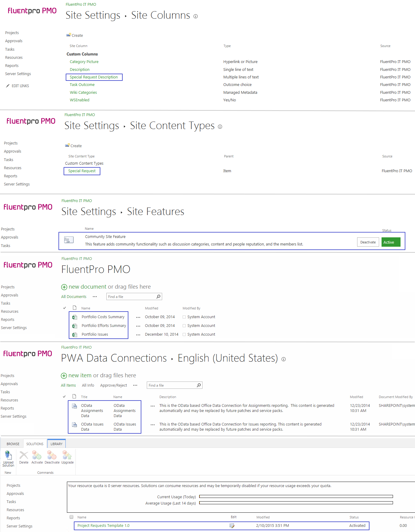
Task: Open ellipsis menu for Portfolio Efforts Summary
Action: (138, 326)
